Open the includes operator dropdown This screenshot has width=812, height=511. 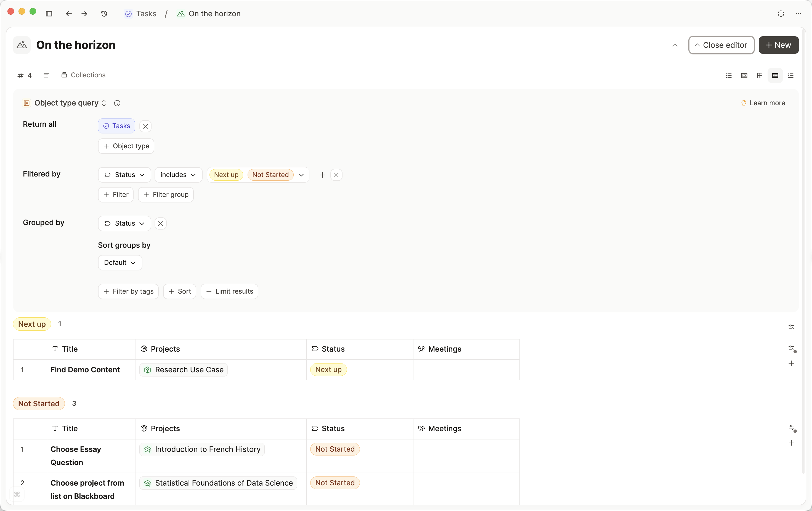(178, 175)
